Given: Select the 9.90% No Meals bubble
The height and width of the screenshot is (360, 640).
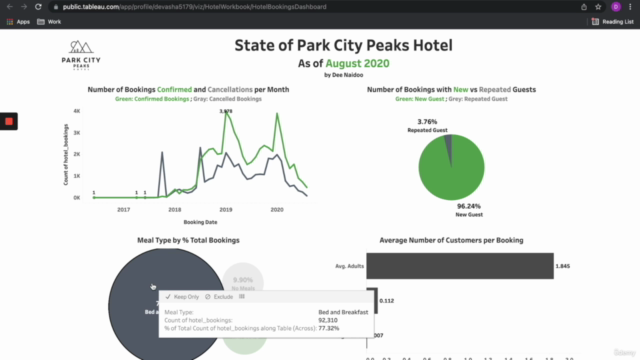Looking at the screenshot, I should [x=243, y=278].
